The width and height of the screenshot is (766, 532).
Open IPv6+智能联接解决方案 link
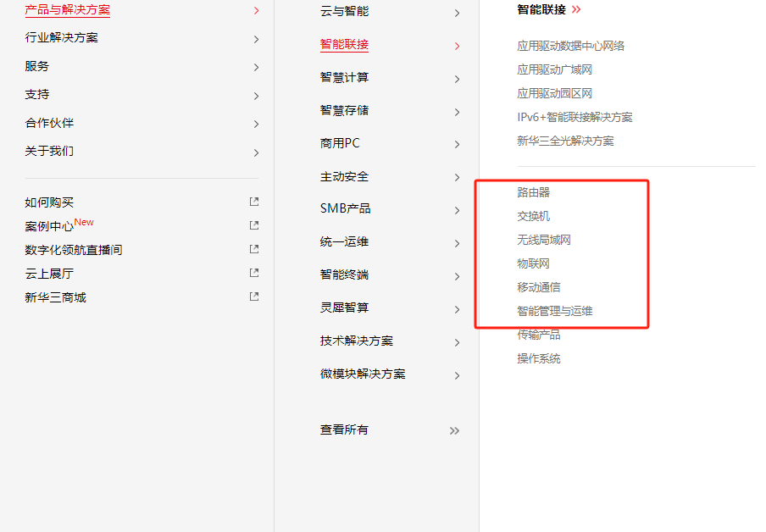[574, 117]
